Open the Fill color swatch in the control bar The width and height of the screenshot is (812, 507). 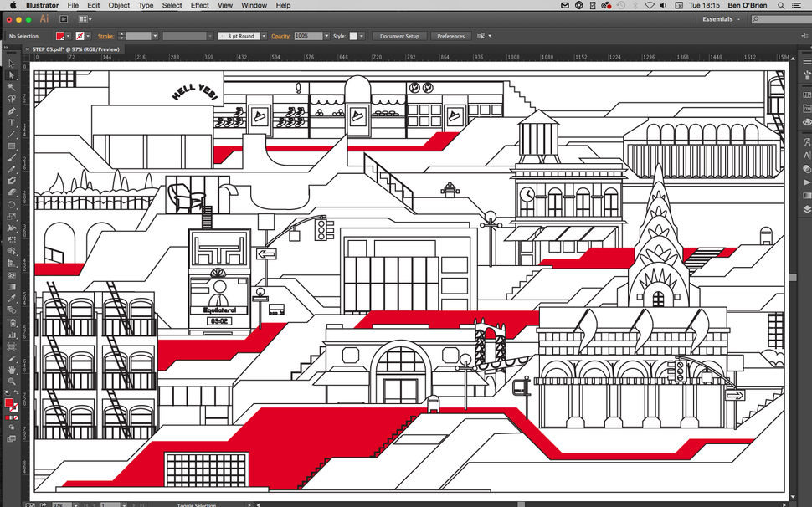pyautogui.click(x=60, y=36)
